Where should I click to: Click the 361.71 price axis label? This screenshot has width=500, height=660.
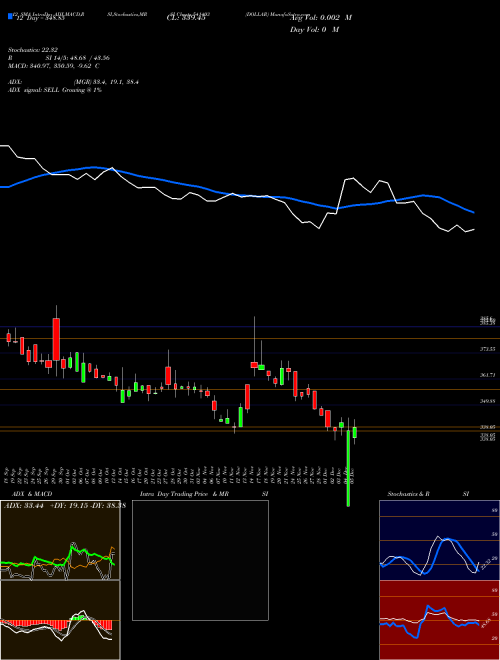(487, 375)
